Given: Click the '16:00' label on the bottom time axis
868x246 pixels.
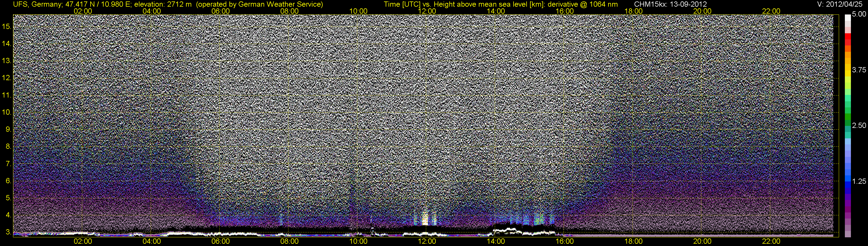Looking at the screenshot, I should coord(565,241).
